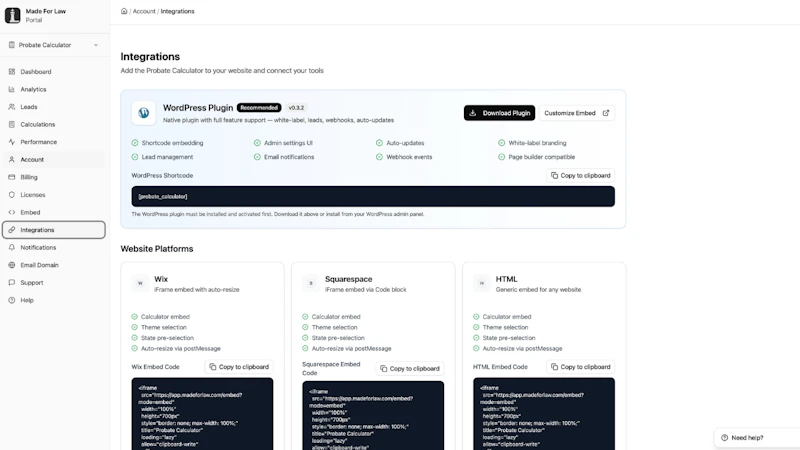Image resolution: width=800 pixels, height=450 pixels.
Task: Click the Wix platform icon
Action: click(140, 283)
